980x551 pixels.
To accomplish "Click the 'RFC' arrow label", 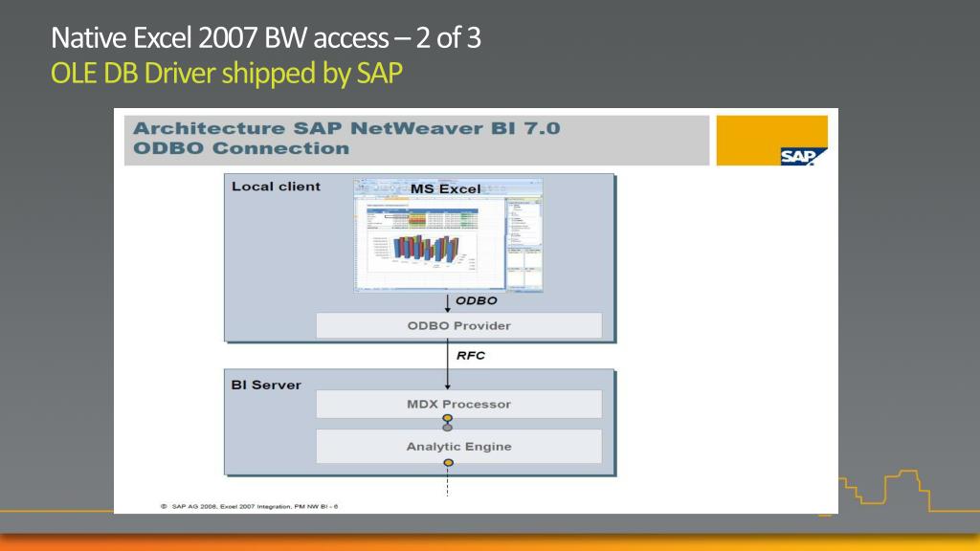I will pyautogui.click(x=471, y=356).
